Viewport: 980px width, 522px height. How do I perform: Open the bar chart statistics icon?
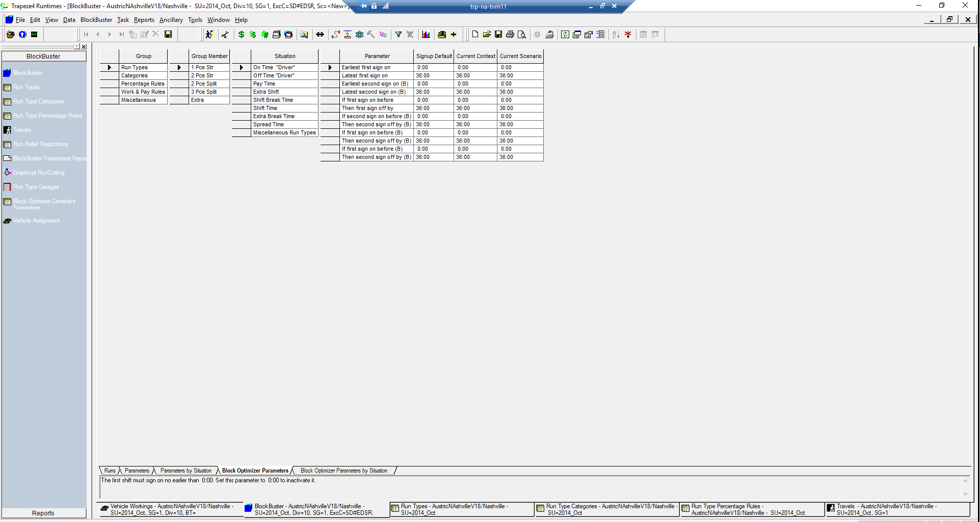[x=426, y=34]
